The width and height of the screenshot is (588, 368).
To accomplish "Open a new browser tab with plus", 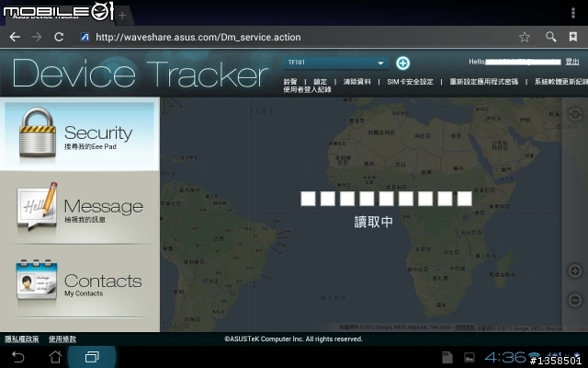I will click(122, 16).
